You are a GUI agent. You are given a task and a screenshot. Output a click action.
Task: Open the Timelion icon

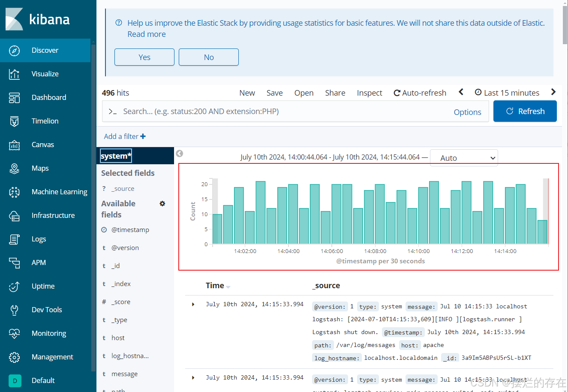(14, 121)
